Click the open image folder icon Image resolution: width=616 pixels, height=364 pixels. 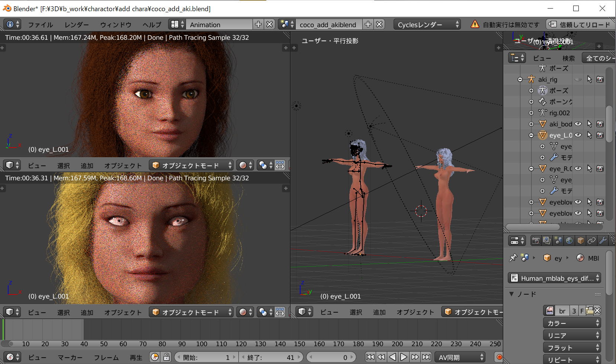coord(589,311)
